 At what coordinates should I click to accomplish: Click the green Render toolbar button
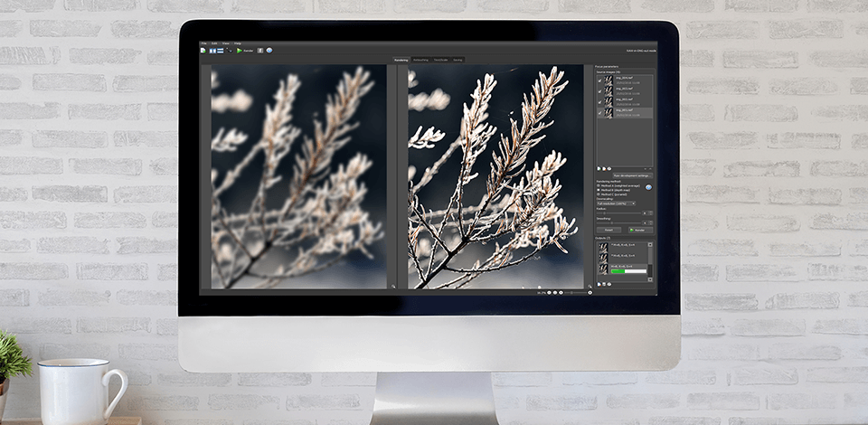[245, 51]
